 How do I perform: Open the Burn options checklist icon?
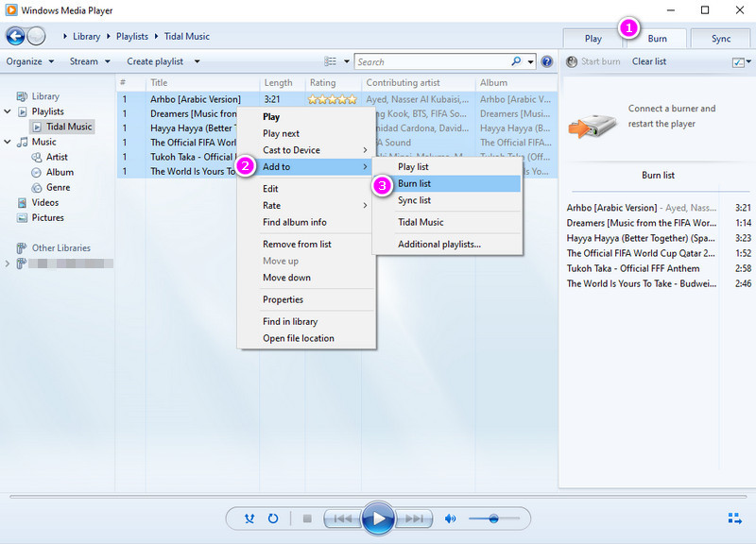coord(738,61)
